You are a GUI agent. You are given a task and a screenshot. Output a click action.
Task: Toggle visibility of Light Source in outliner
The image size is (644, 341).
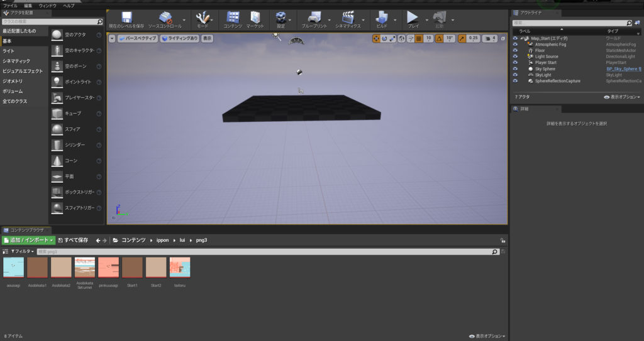pos(515,57)
